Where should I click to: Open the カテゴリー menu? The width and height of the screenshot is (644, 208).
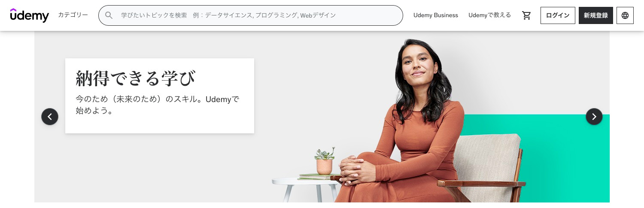73,15
